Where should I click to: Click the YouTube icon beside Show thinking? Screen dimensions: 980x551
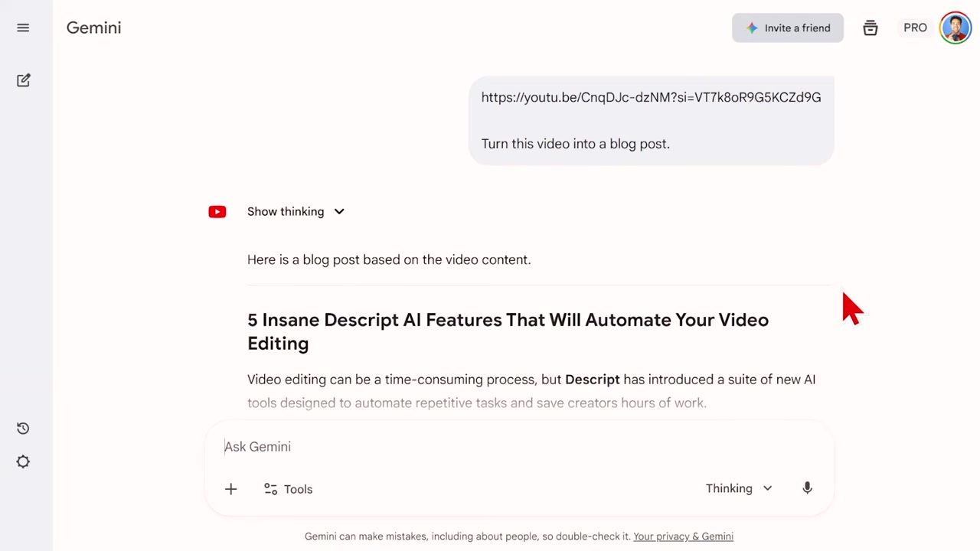[217, 212]
